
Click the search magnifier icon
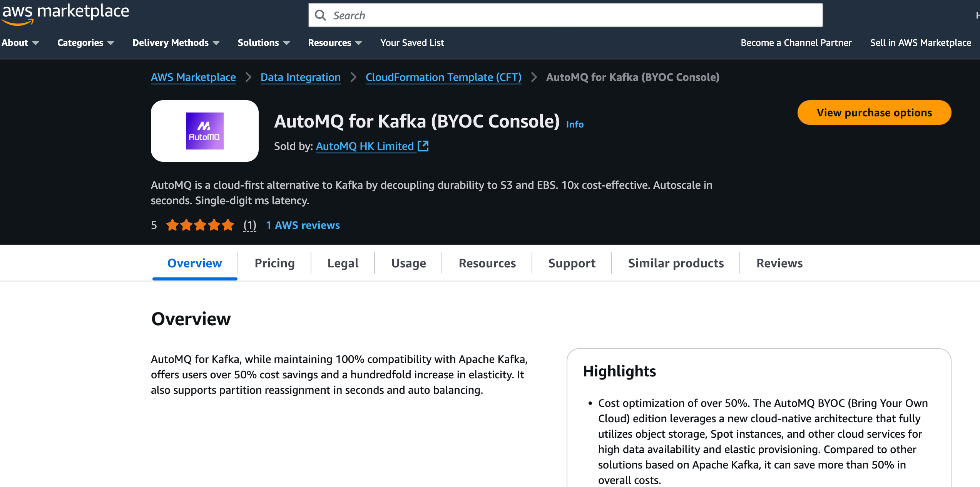pyautogui.click(x=320, y=15)
